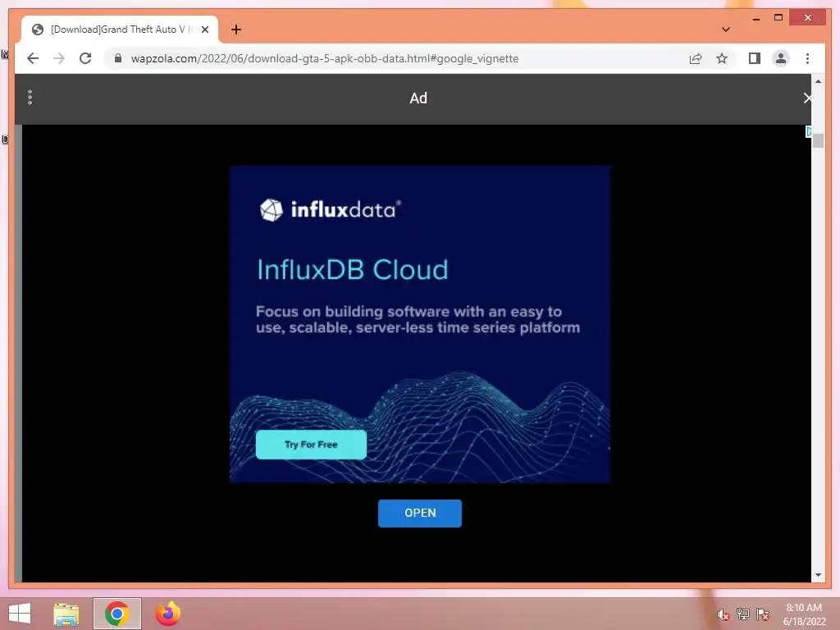Click the scroll up arrow of page scrollbar
The width and height of the screenshot is (840, 630).
818,81
